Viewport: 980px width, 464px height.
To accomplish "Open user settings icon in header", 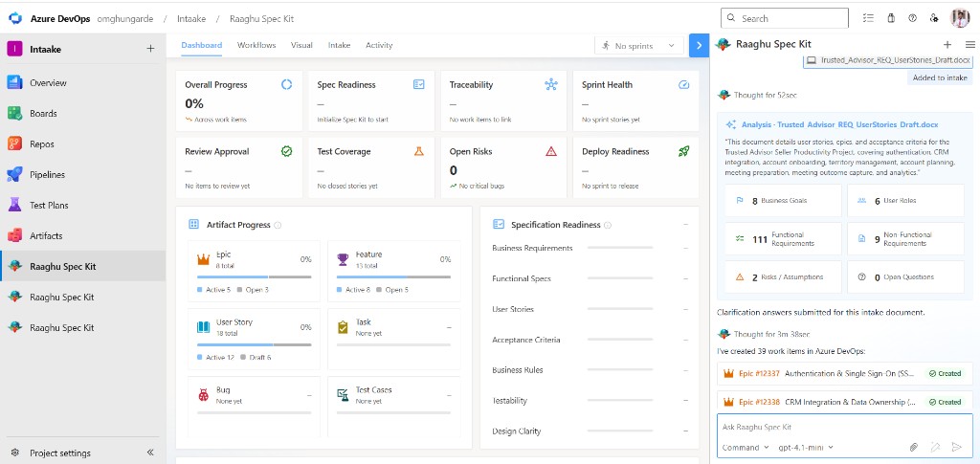I will (x=934, y=18).
